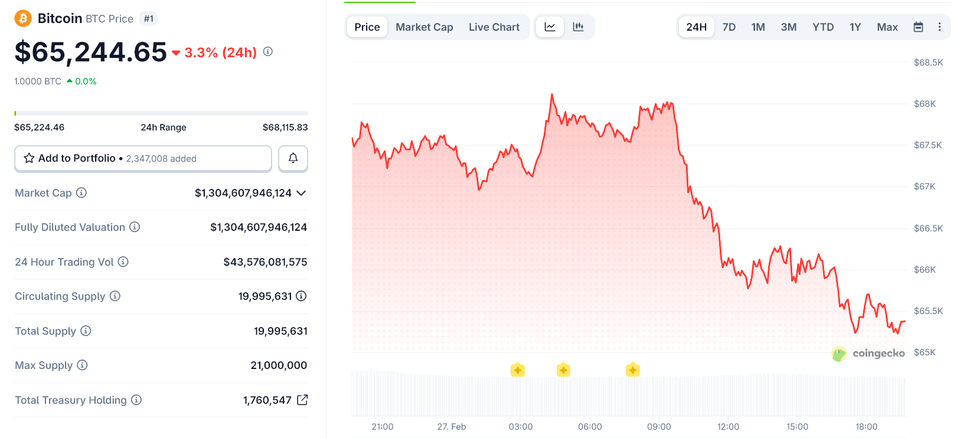Switch to the candlestick chart view
The image size is (980, 438).
tap(579, 27)
